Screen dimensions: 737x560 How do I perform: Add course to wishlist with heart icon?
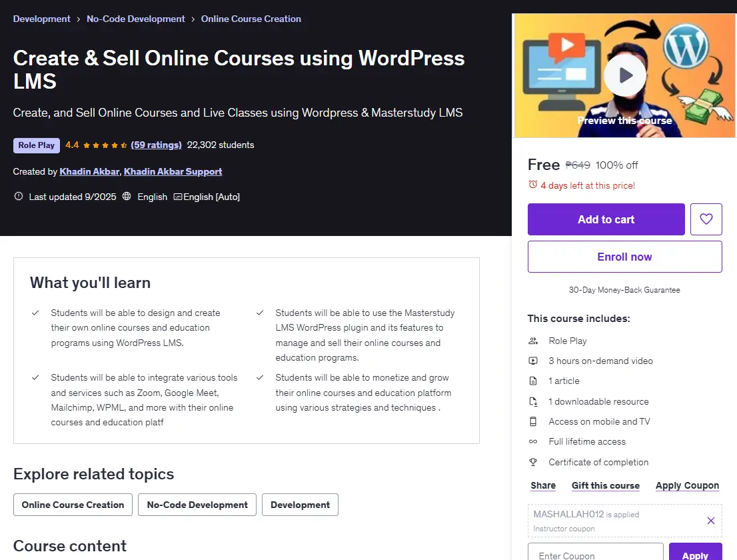coord(706,219)
